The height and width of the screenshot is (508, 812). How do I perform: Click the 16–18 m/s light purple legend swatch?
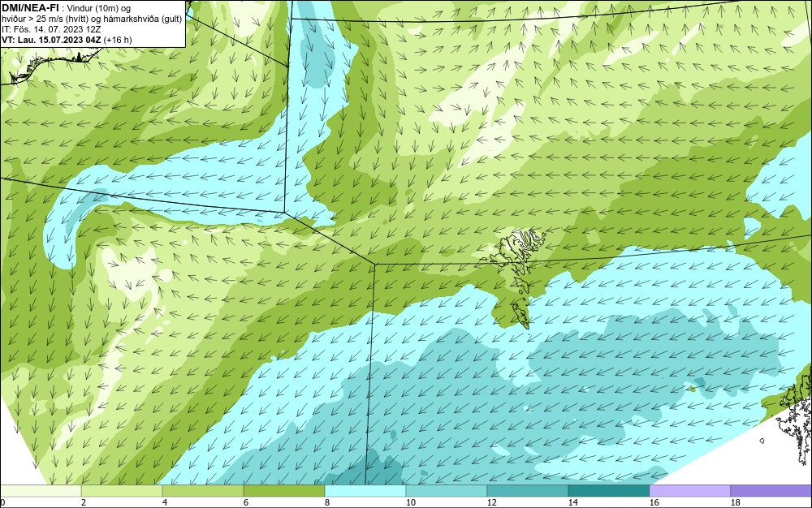[x=689, y=490]
